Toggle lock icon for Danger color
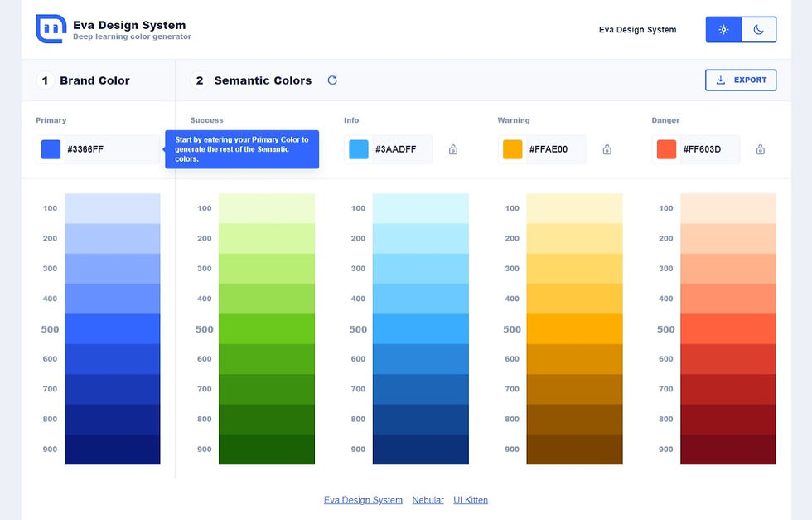Screen dimensions: 812x520 pyautogui.click(x=761, y=149)
